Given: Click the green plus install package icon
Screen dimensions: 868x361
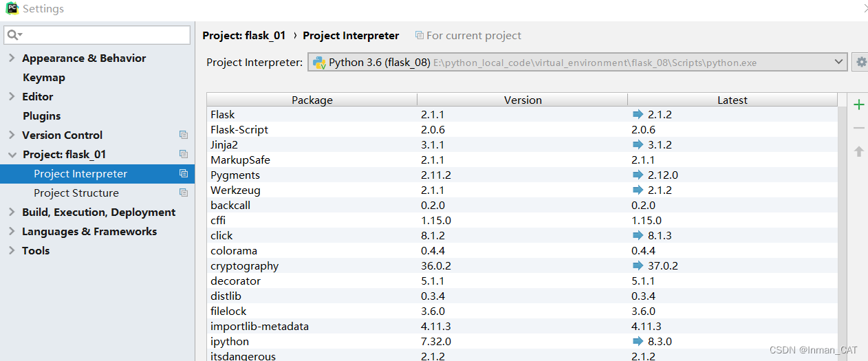Looking at the screenshot, I should [858, 105].
